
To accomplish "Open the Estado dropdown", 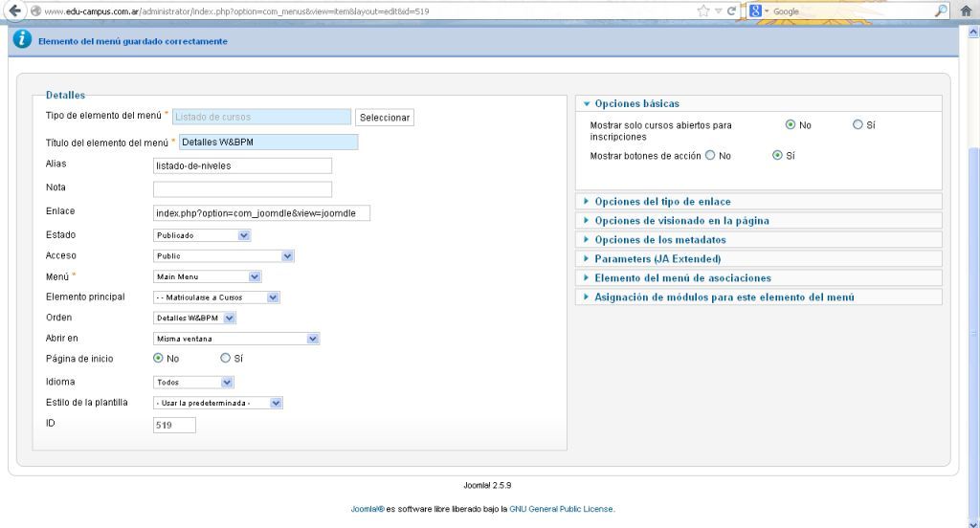I will 203,235.
